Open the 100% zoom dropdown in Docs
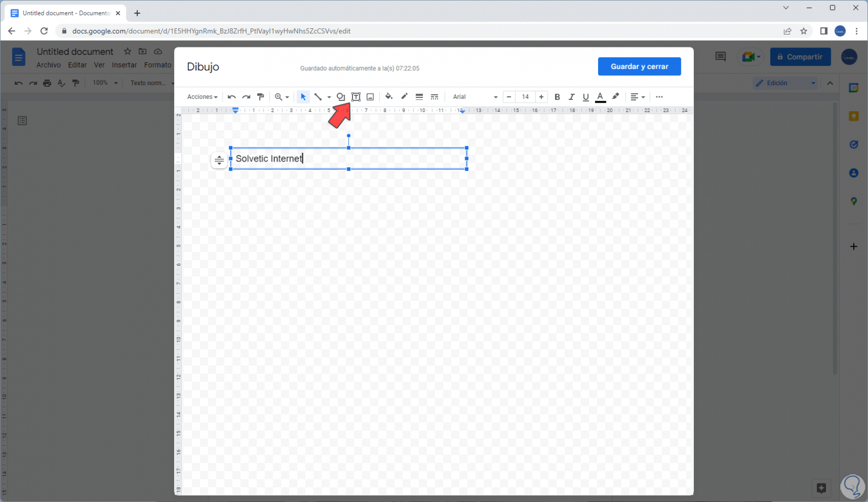Screen dimensions: 868x502 pyautogui.click(x=105, y=83)
